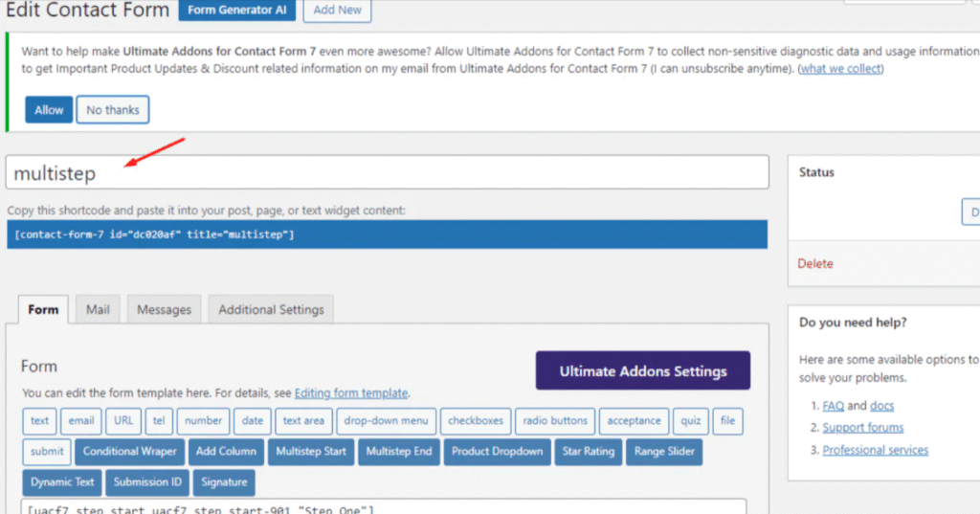Insert a number form tag
This screenshot has width=980, height=514.
pos(203,421)
